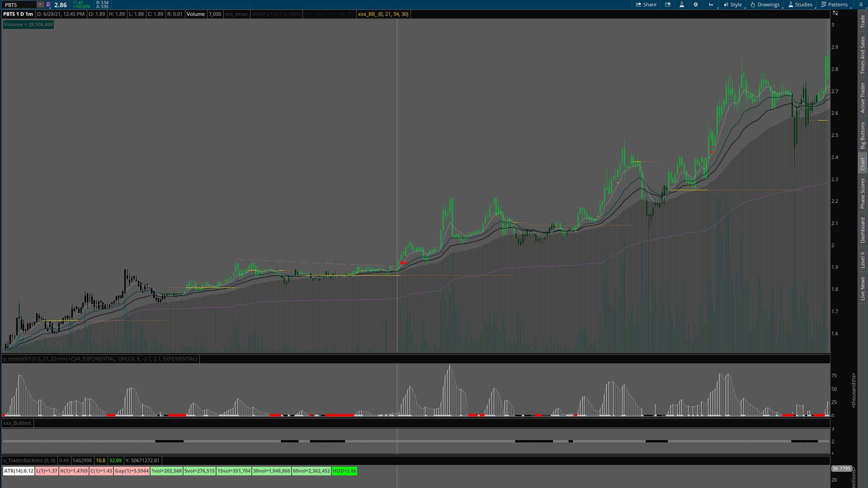
Task: Click the xxx_BB_ study label
Action: coord(383,14)
